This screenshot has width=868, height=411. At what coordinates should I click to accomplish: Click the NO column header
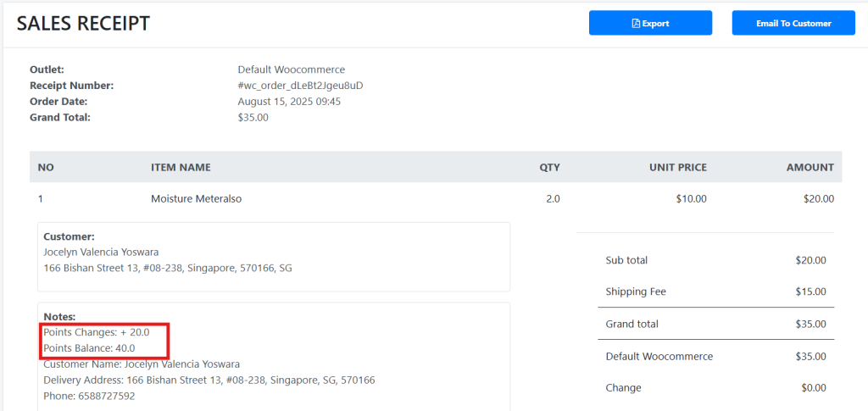pyautogui.click(x=46, y=168)
